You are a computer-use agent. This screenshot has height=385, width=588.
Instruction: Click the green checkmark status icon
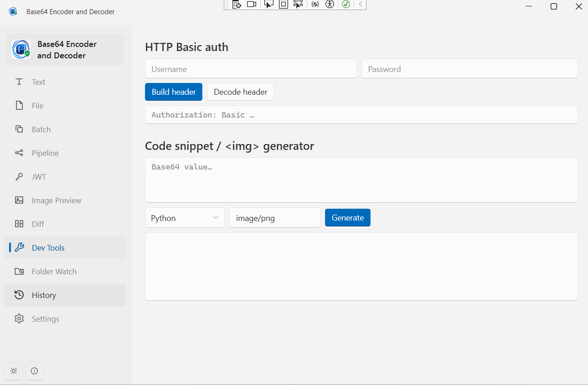(x=346, y=5)
